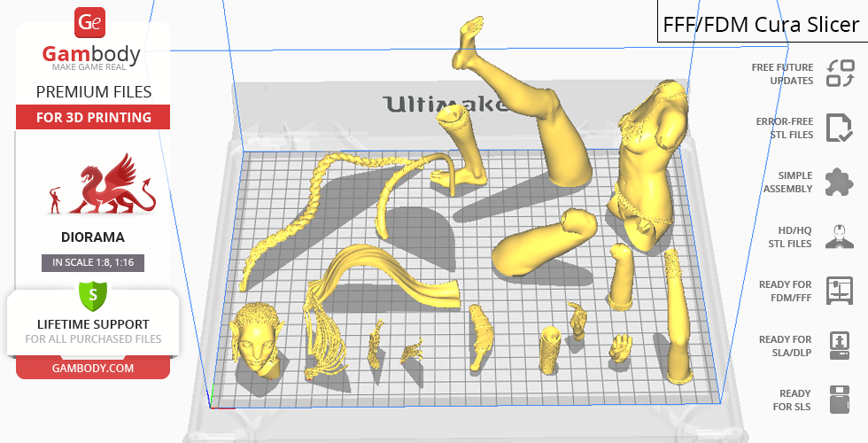Click the Ultimaker text on the back plate
Image resolution: width=868 pixels, height=443 pixels.
[443, 104]
